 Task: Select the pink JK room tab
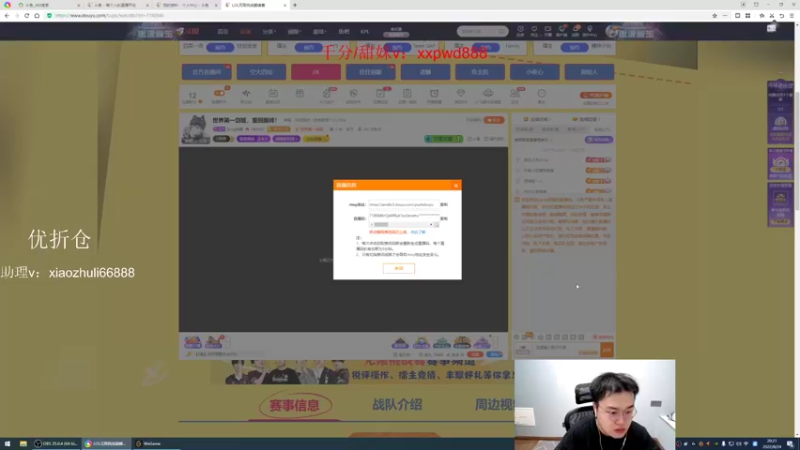click(316, 72)
